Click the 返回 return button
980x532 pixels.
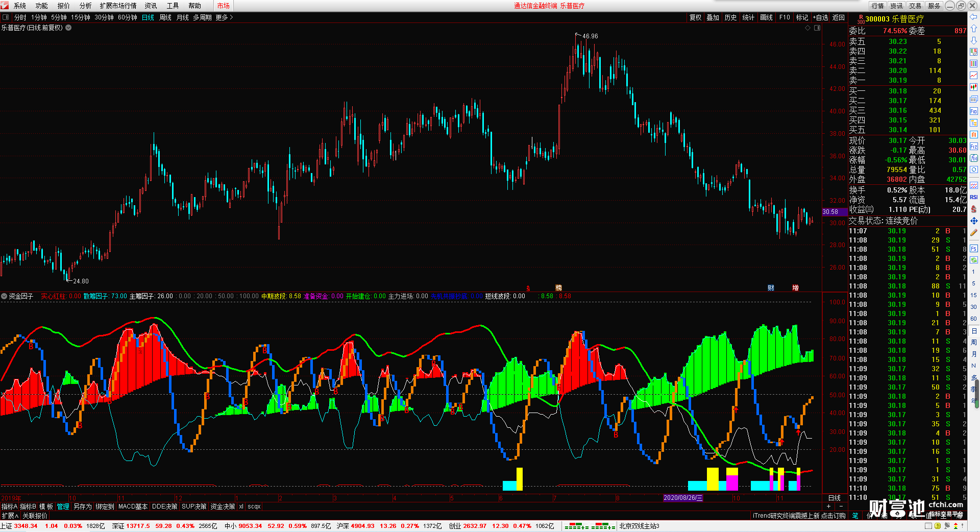tap(839, 17)
